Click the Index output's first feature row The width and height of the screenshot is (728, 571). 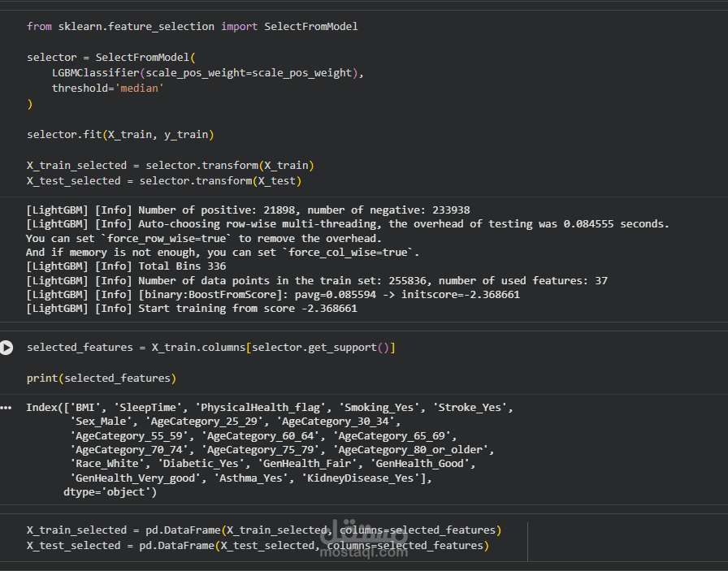click(x=270, y=408)
